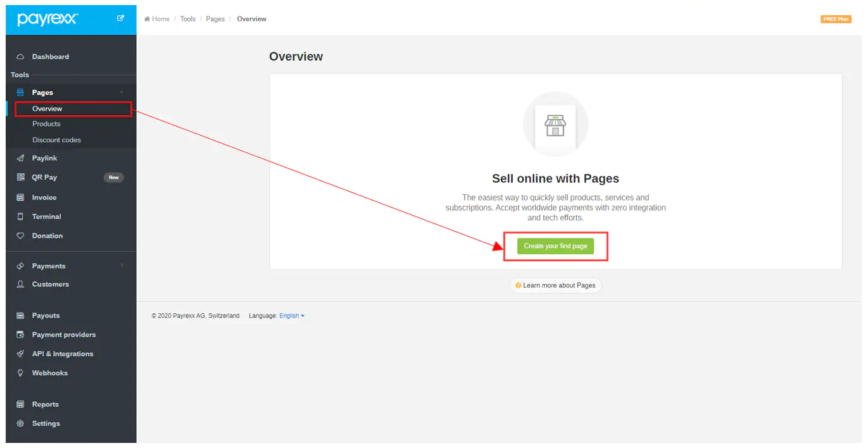
Task: Click the Donation heart icon
Action: (x=20, y=236)
